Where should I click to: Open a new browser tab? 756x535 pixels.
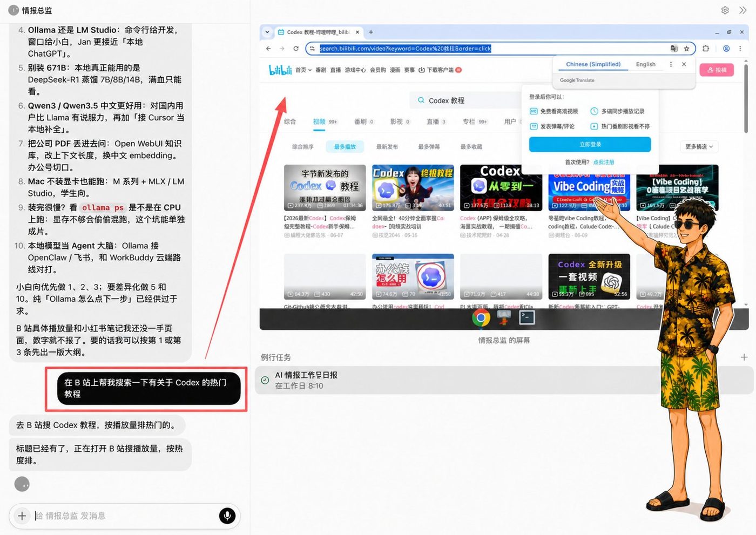click(371, 32)
